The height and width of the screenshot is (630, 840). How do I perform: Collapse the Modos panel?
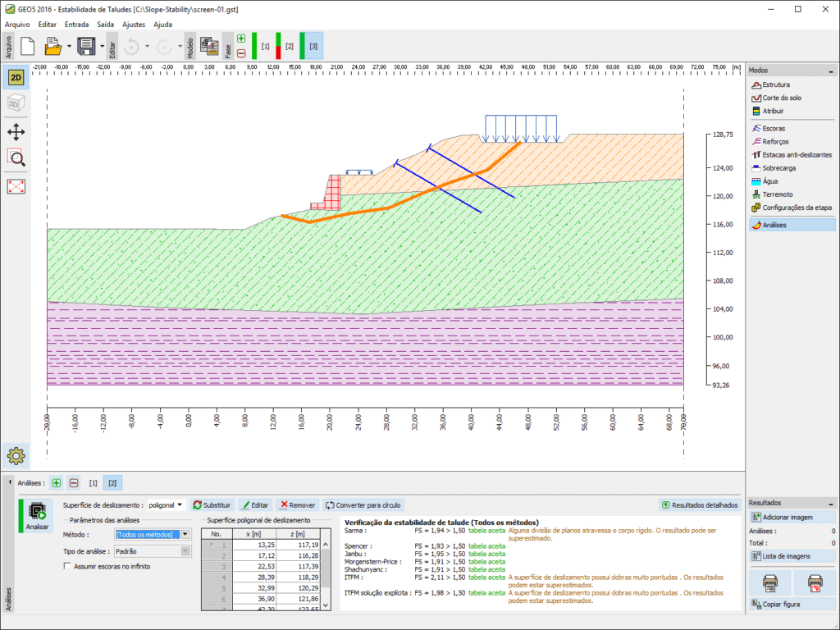tap(831, 71)
